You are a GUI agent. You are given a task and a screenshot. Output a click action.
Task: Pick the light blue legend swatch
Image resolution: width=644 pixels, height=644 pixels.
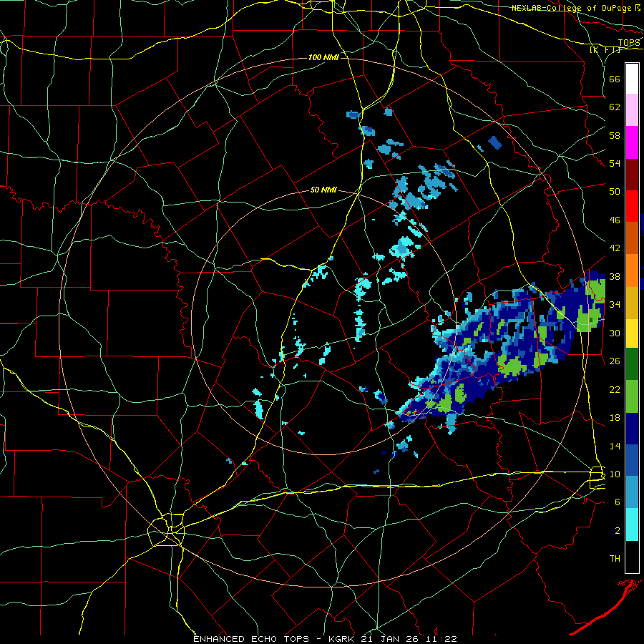pos(632,492)
